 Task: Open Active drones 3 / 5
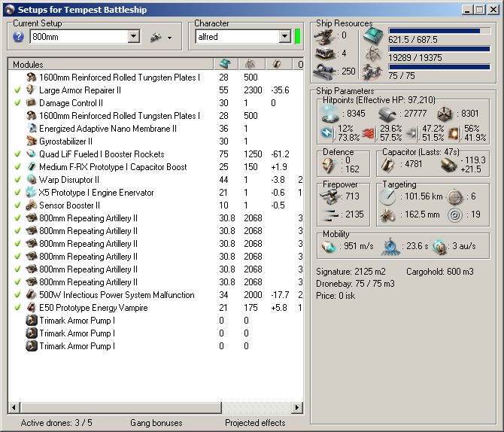tap(56, 422)
